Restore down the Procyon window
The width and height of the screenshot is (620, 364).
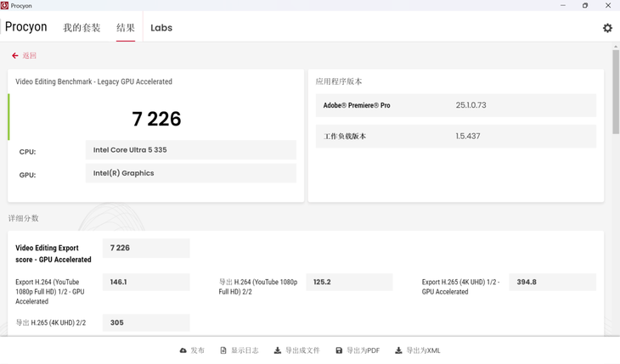coord(585,6)
